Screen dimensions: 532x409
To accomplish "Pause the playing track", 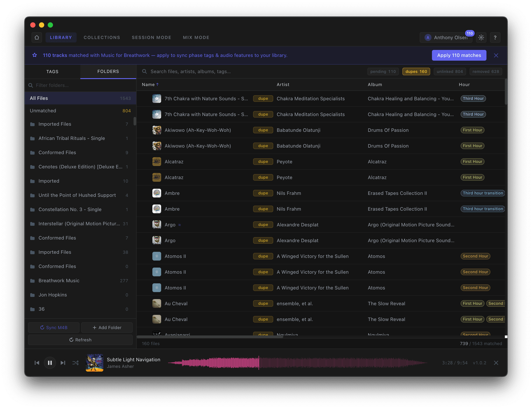I will (50, 363).
